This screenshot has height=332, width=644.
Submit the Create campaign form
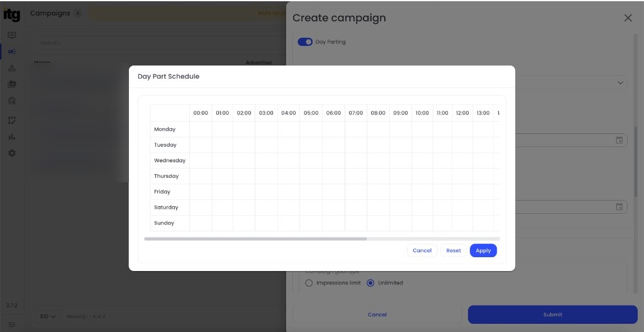point(553,315)
